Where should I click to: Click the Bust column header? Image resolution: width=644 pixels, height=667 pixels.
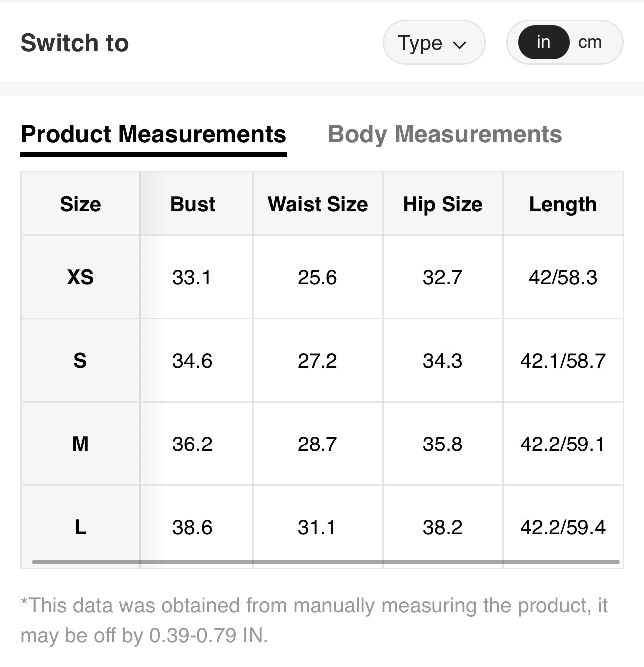(193, 204)
